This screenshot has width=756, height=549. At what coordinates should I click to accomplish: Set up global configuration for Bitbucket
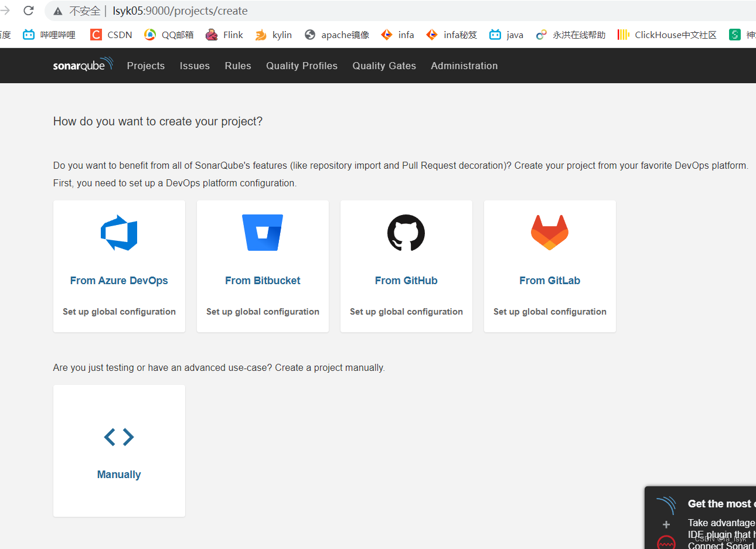[x=263, y=312]
